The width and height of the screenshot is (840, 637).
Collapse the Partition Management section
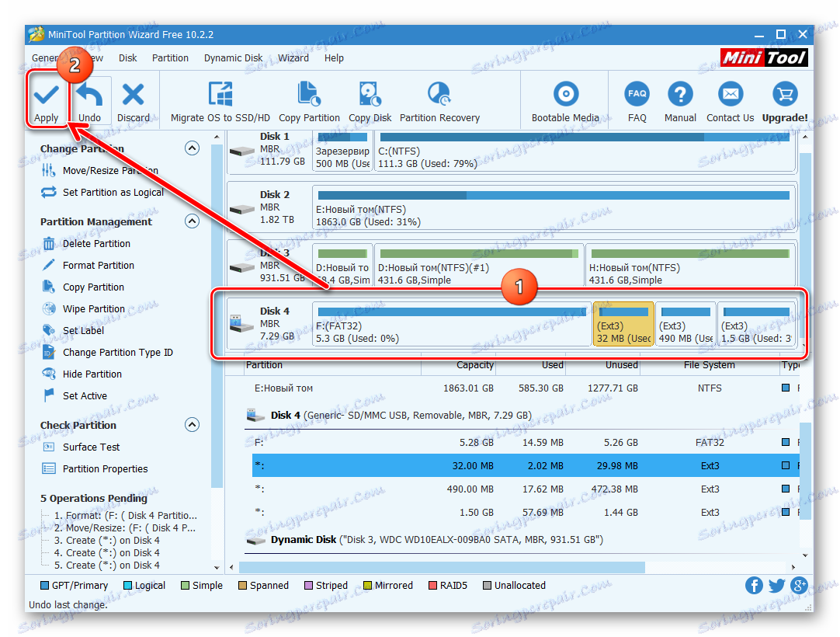point(192,221)
